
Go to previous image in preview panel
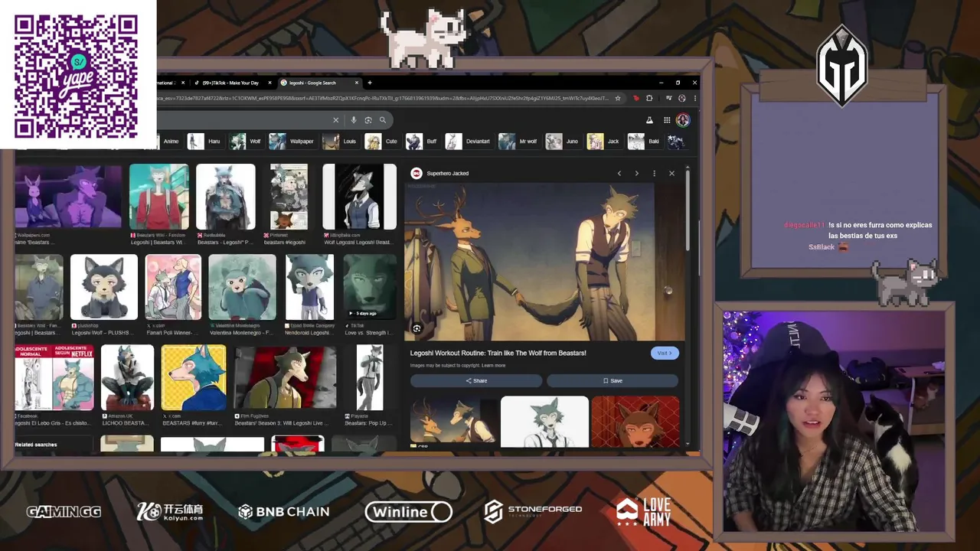pos(619,174)
